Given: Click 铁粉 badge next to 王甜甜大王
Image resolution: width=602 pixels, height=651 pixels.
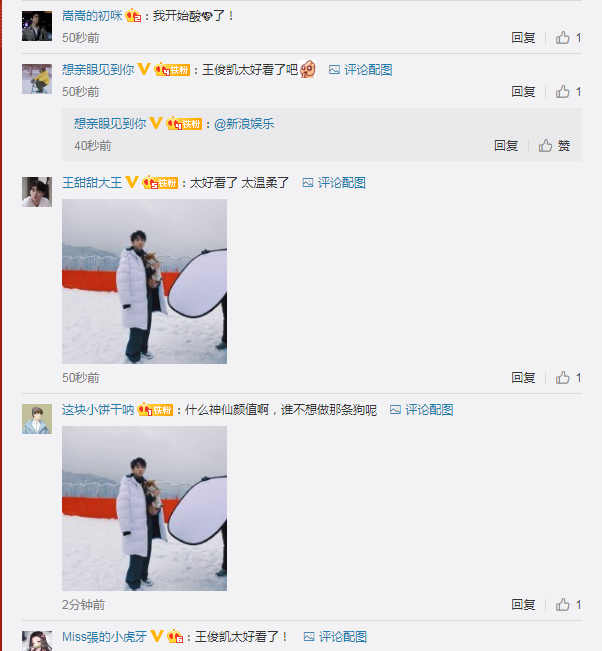Looking at the screenshot, I should (x=160, y=183).
